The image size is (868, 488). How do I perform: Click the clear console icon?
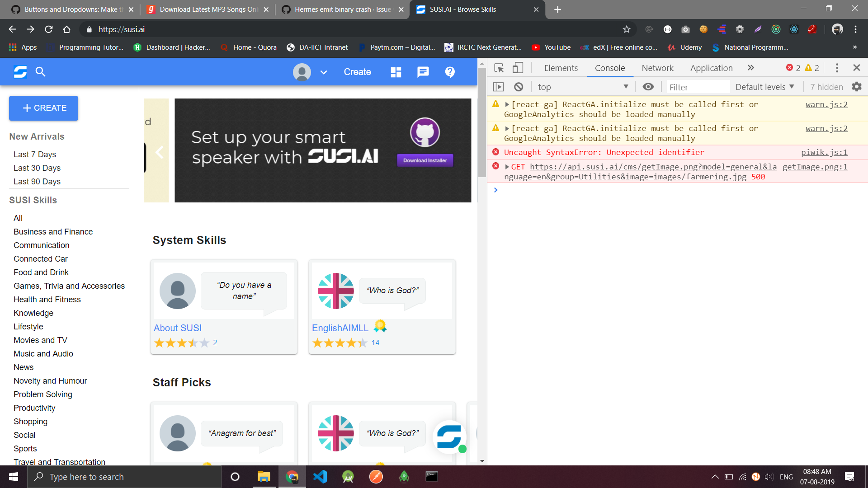coord(518,86)
